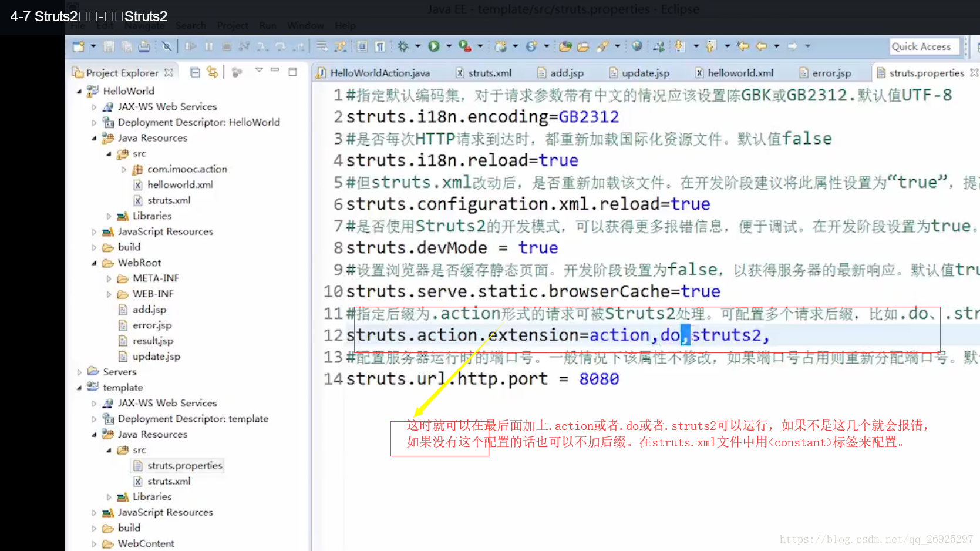Image resolution: width=980 pixels, height=551 pixels.
Task: Expand the com.imooc.action package
Action: pos(123,169)
